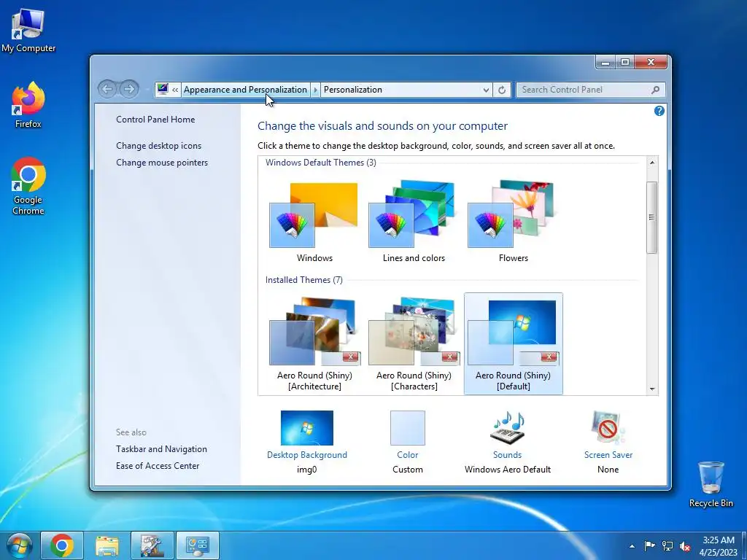Expand the breadcrumb overflow chevron
This screenshot has width=747, height=560.
click(175, 90)
